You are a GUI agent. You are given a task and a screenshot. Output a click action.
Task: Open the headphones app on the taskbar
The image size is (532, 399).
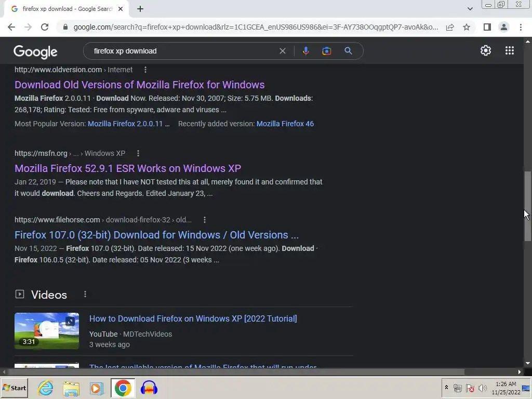tap(149, 388)
